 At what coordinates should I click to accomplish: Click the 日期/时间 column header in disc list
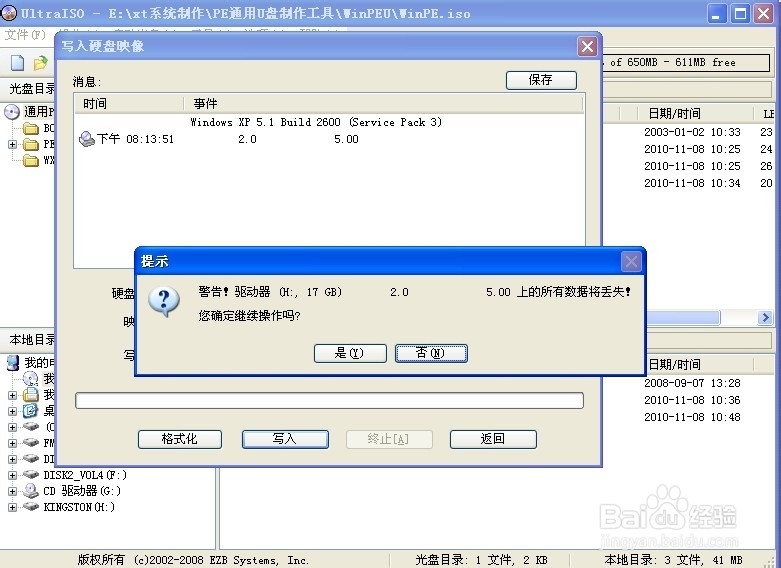click(x=695, y=114)
